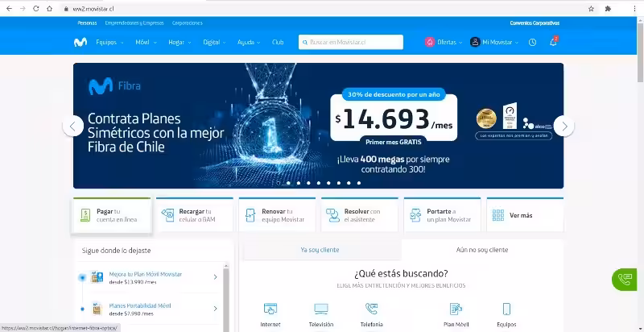Screen dimensions: 644x332
Task: Open green phone chat floating button
Action: [625, 280]
